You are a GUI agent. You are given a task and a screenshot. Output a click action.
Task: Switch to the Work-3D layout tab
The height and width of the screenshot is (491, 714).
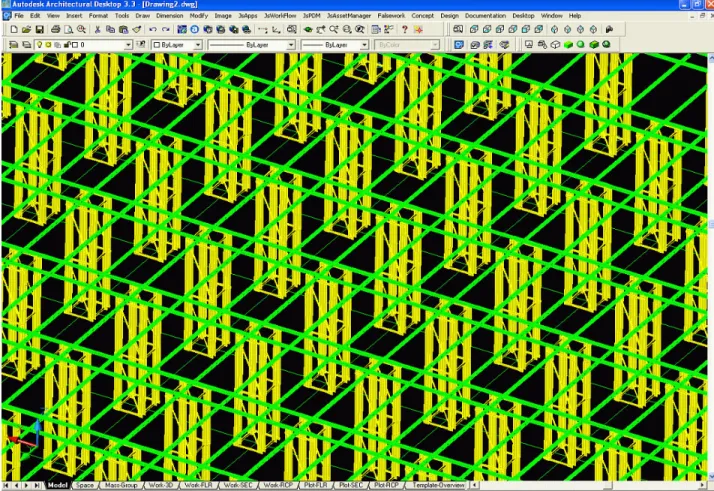162,485
